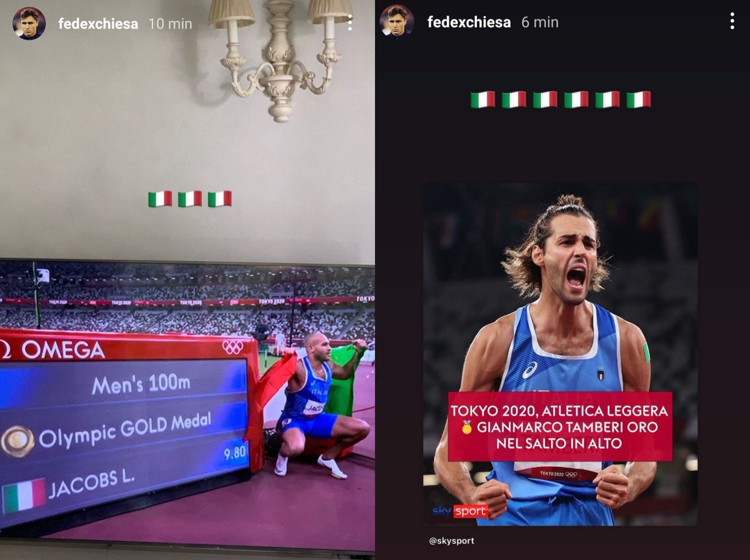Click the gold medal icon on the scoreboard
Screen dimensions: 750x560
17,441
